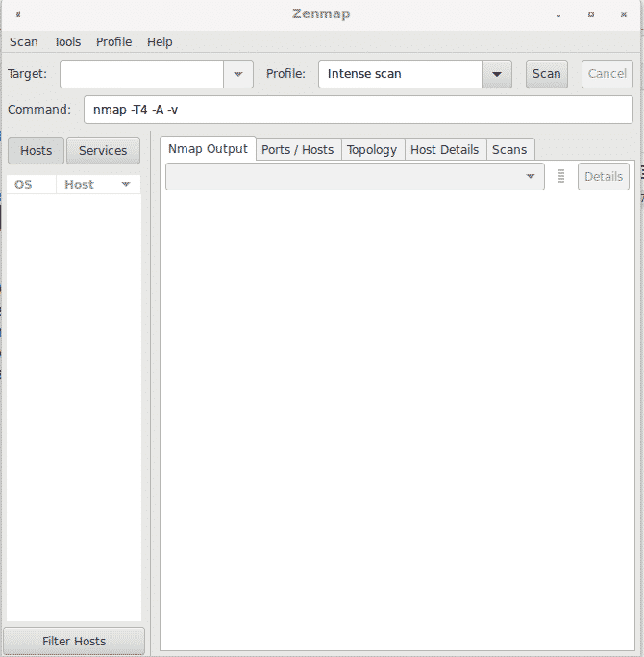Start the scan with Scan button
Screen dimensions: 644x657
pos(546,74)
